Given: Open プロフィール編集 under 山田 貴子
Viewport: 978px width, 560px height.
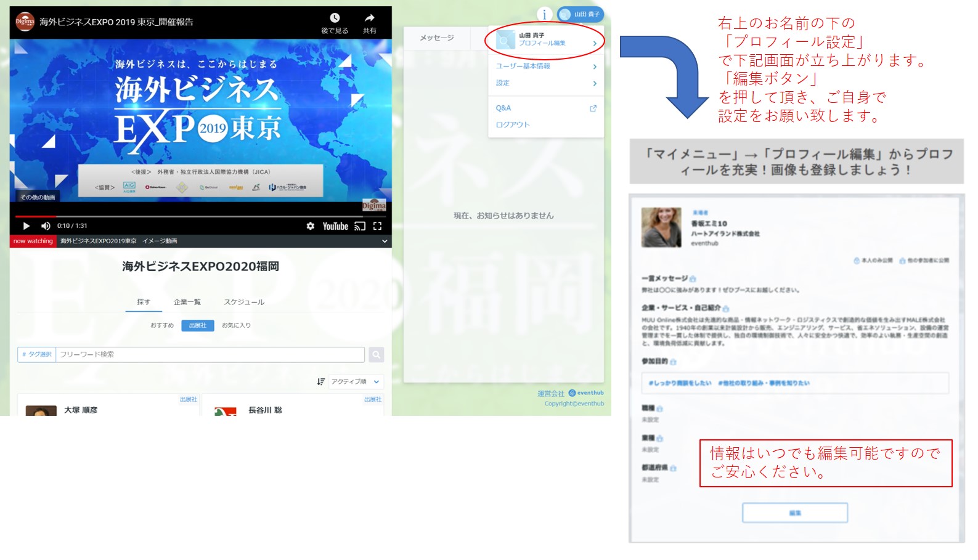Looking at the screenshot, I should coord(542,43).
